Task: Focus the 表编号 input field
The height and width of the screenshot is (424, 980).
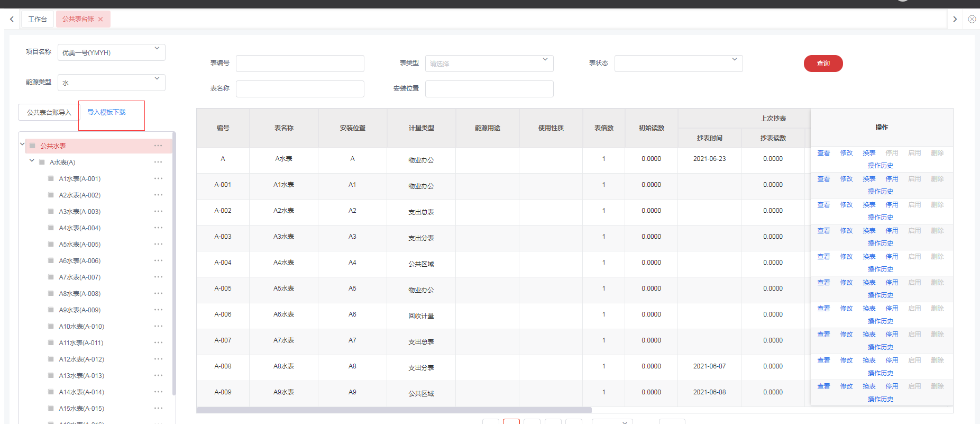Action: point(300,64)
